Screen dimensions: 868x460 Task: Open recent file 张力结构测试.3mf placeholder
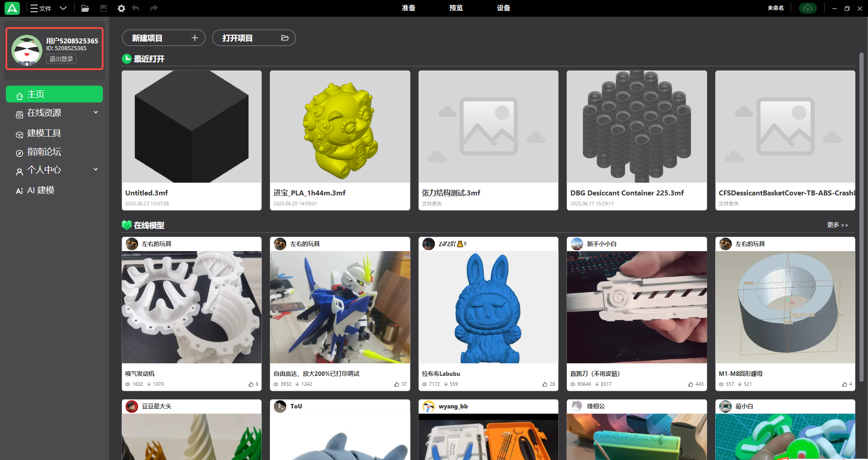point(488,127)
